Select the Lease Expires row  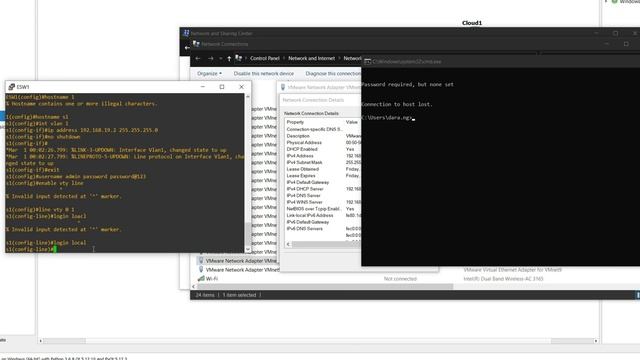(x=323, y=176)
